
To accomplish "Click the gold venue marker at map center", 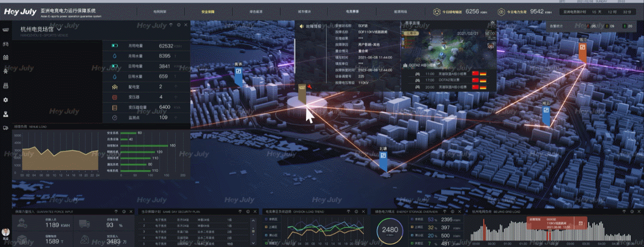I will (x=302, y=94).
